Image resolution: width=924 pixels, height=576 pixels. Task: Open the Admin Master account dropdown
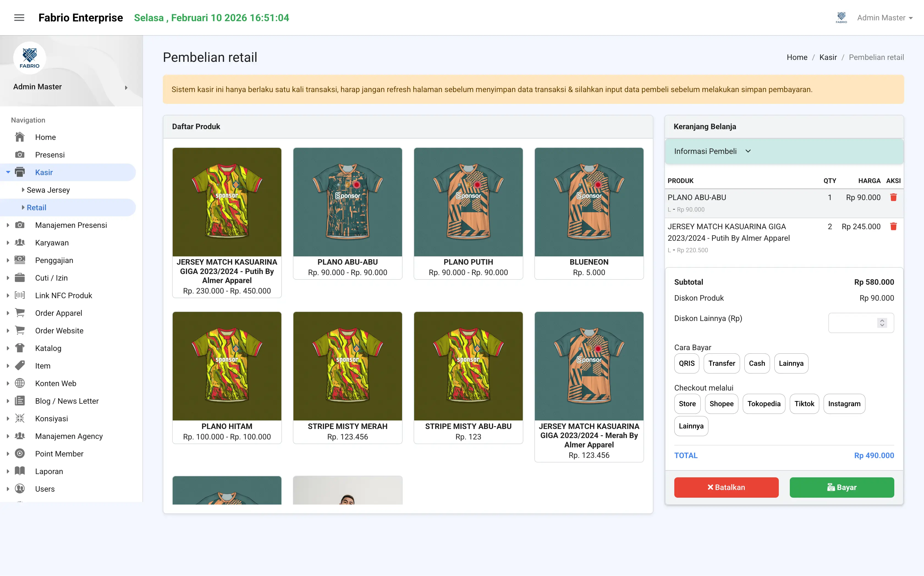click(885, 18)
